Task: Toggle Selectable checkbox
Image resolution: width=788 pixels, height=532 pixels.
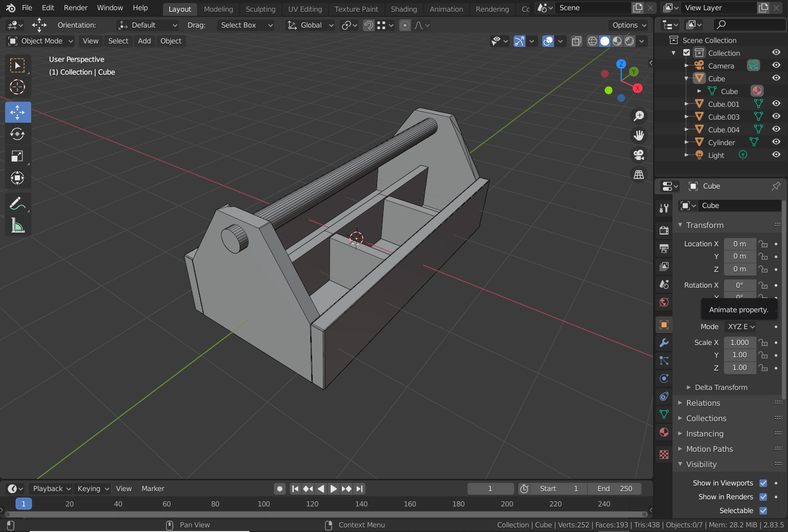Action: (x=763, y=511)
